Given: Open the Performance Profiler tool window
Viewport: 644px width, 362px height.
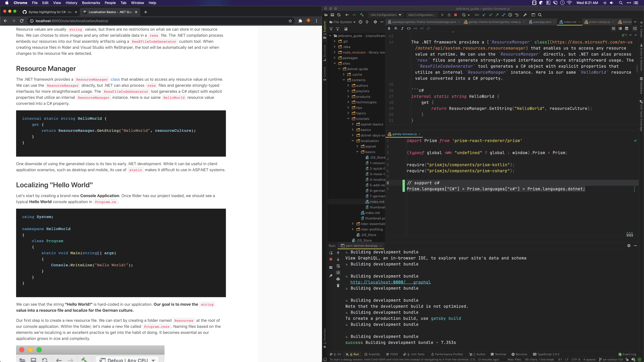Looking at the screenshot, I should click(x=447, y=354).
